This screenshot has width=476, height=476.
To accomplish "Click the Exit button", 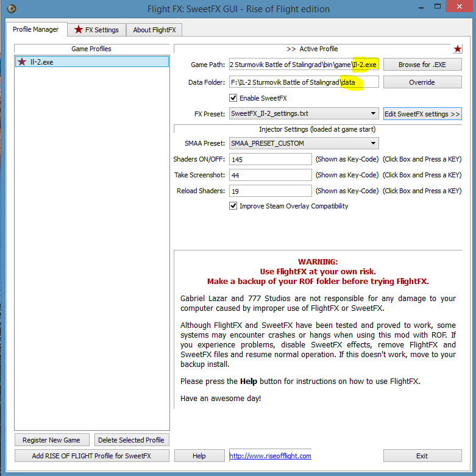I will tap(422, 456).
